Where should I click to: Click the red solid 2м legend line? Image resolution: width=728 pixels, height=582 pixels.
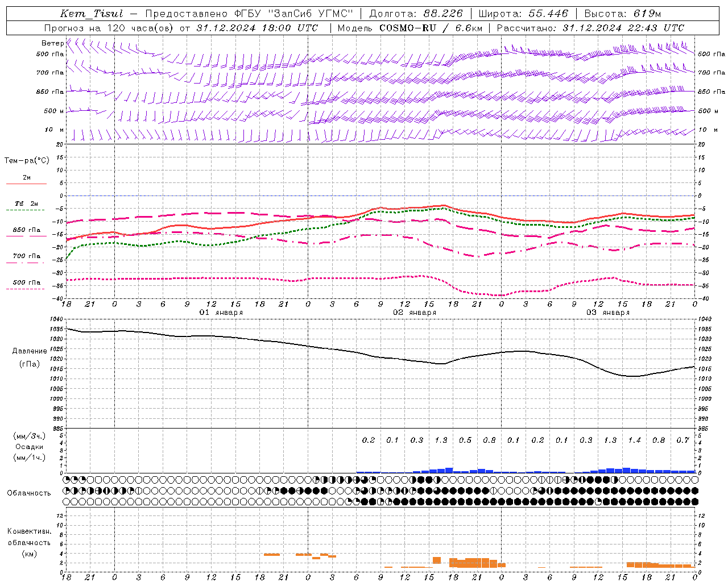[x=26, y=184]
